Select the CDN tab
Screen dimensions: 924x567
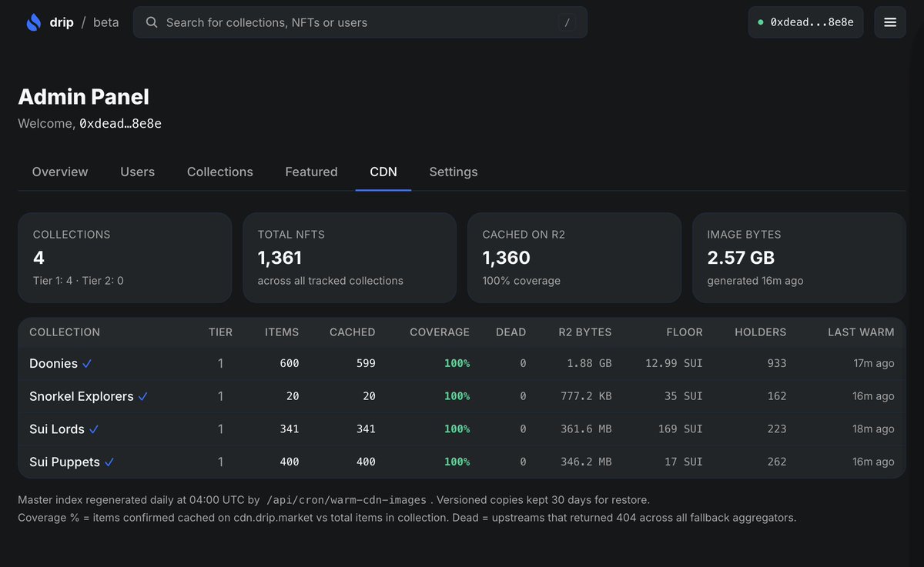[x=383, y=172]
